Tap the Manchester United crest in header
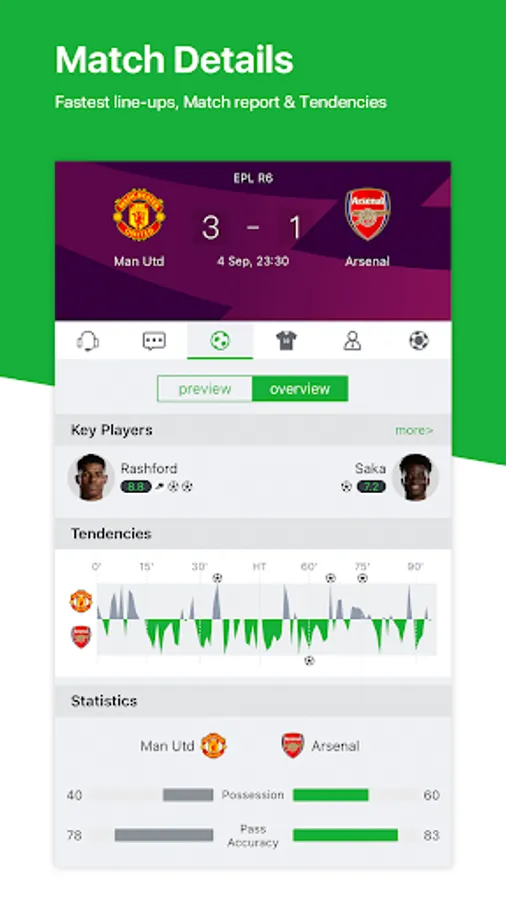Viewport: 506px width, 900px height. click(x=139, y=215)
